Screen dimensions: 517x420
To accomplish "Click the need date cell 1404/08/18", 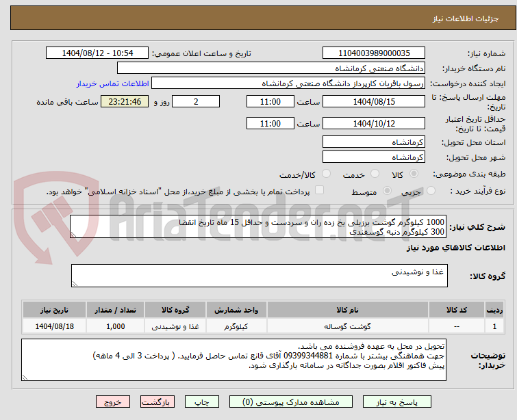I will coord(54,326).
